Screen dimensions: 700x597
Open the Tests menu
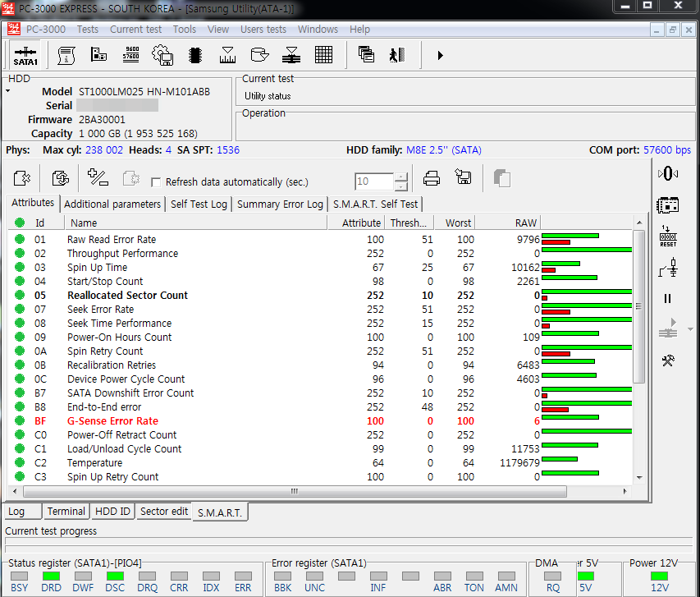[x=88, y=30]
